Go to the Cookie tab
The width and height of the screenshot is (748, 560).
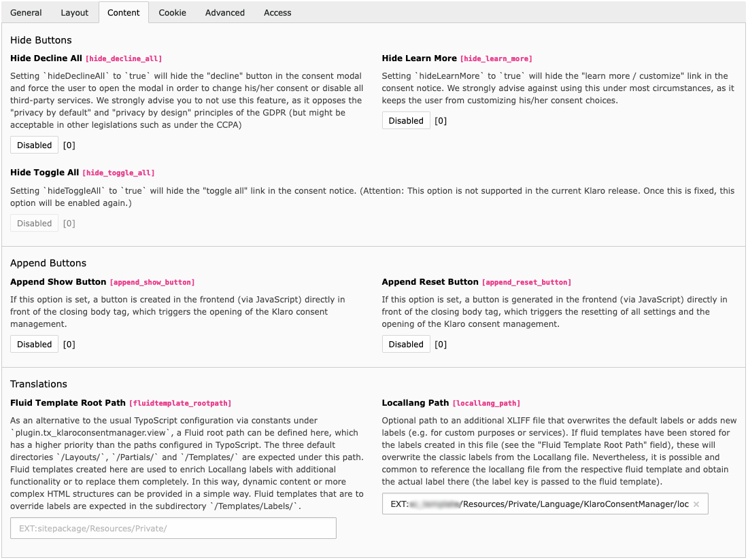click(x=172, y=12)
